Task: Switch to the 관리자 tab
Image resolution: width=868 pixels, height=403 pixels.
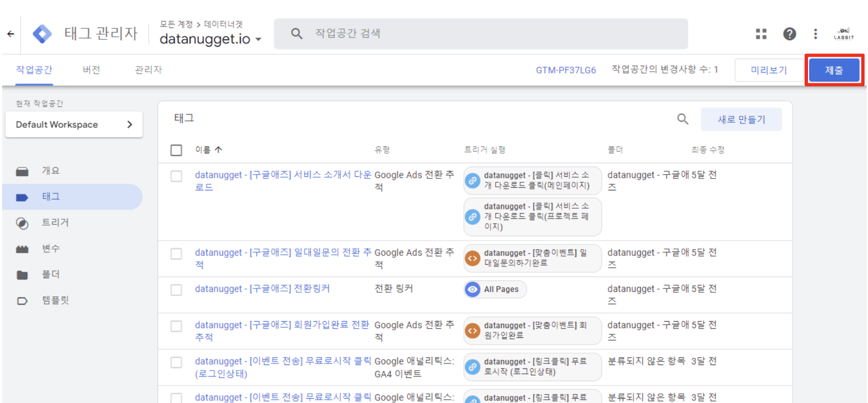Action: coord(148,69)
